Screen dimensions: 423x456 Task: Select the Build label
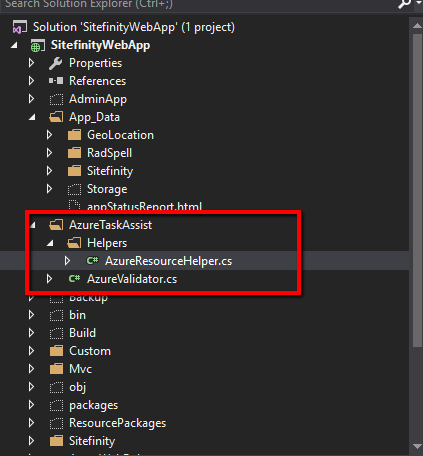82,333
